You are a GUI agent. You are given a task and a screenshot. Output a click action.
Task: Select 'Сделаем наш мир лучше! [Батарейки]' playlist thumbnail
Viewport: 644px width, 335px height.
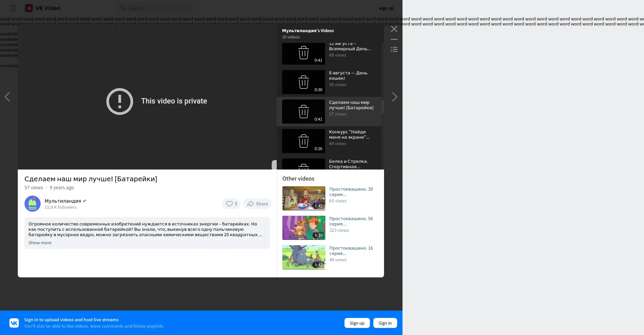(x=304, y=112)
